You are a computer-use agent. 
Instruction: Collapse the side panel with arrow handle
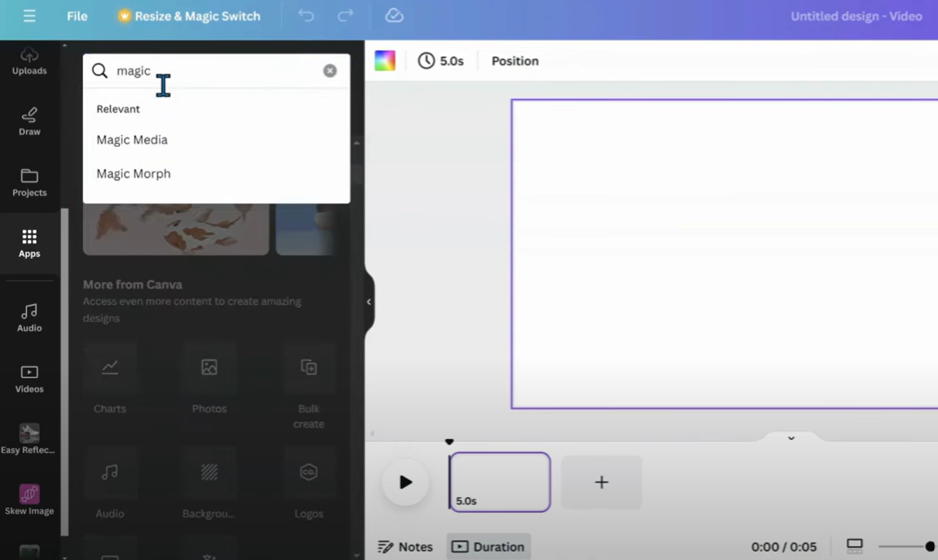coord(369,301)
